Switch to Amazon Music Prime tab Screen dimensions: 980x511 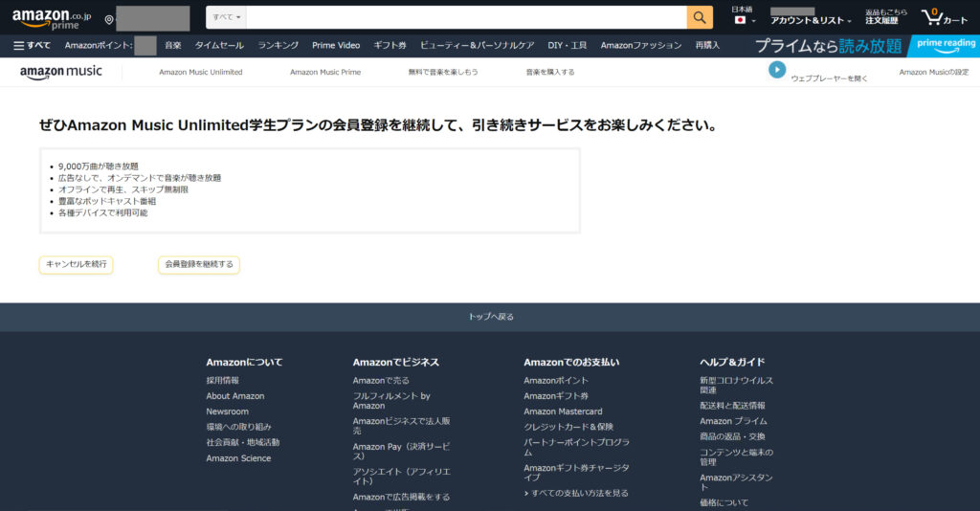click(325, 73)
